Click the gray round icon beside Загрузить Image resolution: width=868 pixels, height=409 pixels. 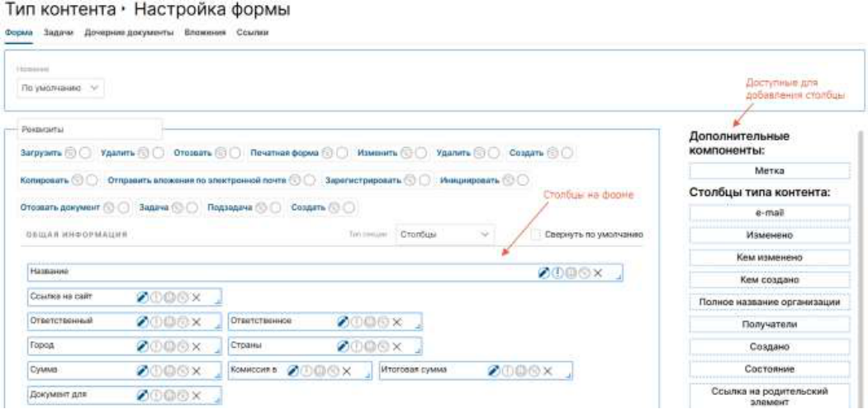pyautogui.click(x=69, y=153)
